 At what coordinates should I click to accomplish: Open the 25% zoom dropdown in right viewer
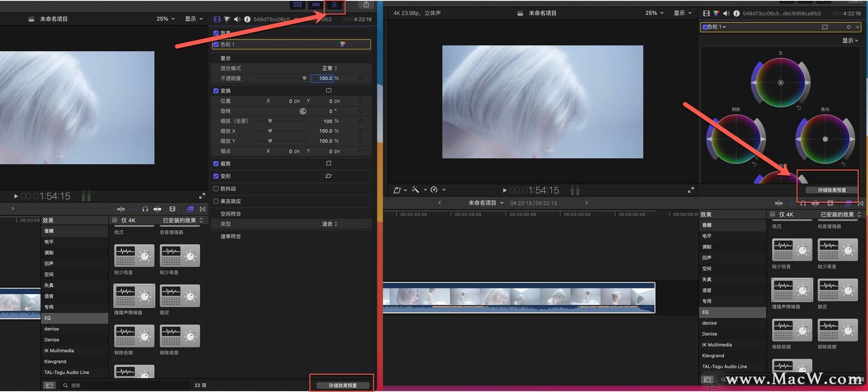click(654, 13)
